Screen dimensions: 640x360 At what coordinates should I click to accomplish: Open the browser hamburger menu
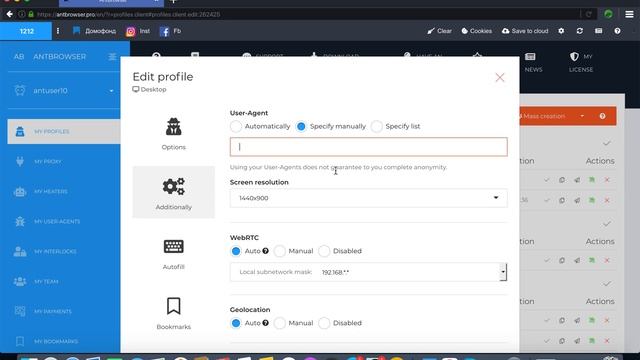tap(629, 14)
